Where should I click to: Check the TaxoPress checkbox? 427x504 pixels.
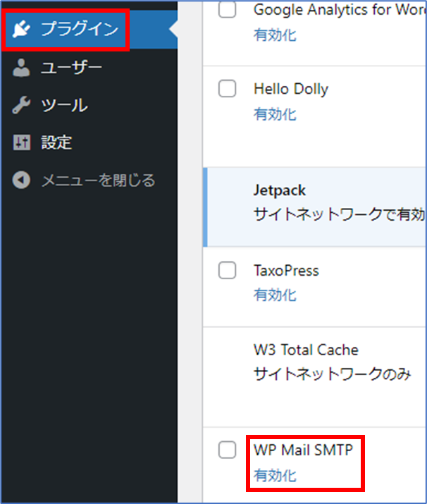(227, 270)
